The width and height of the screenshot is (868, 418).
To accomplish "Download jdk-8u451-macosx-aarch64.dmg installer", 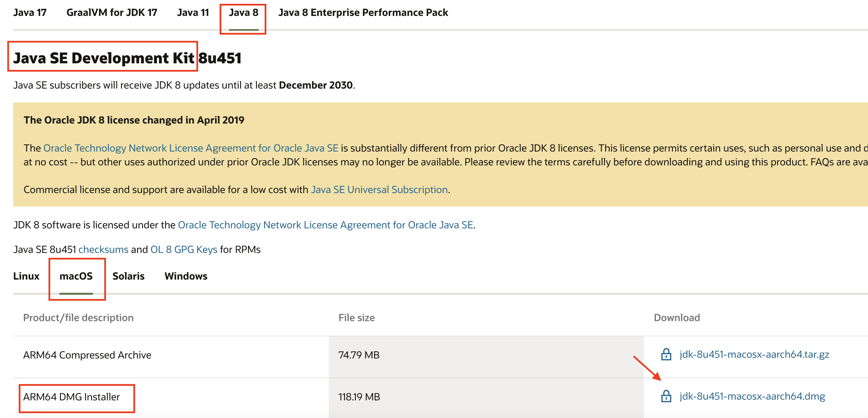I will click(x=752, y=396).
